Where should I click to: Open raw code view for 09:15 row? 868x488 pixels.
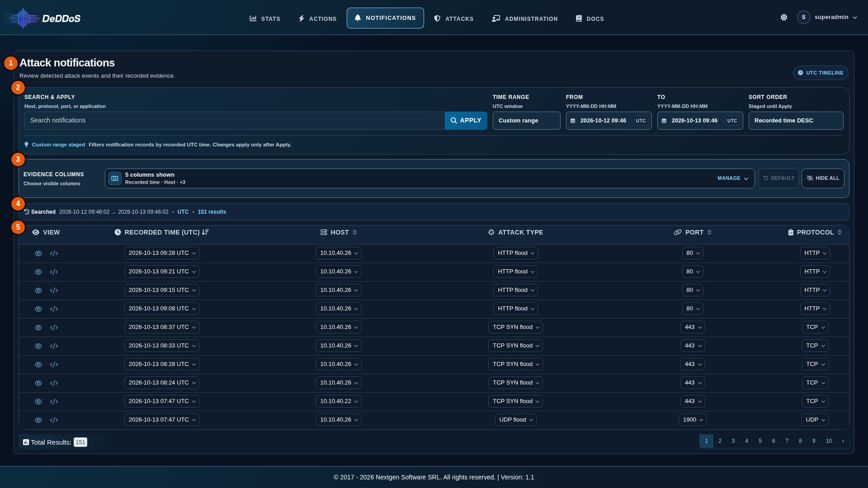pos(54,291)
